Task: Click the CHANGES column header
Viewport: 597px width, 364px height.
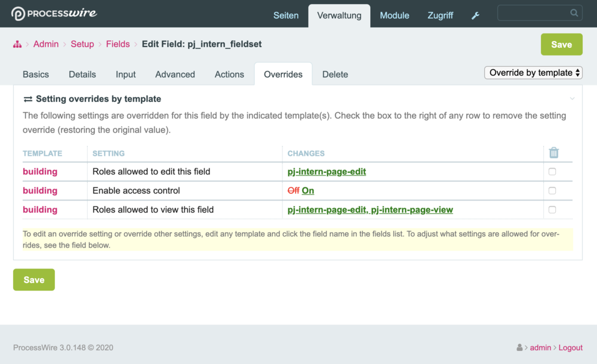Action: (x=306, y=153)
